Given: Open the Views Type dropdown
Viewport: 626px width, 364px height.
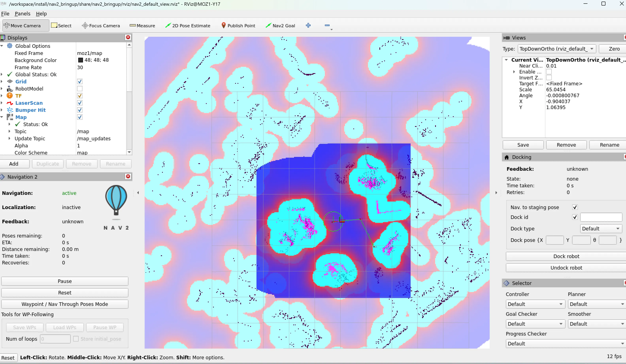Looking at the screenshot, I should pos(556,49).
